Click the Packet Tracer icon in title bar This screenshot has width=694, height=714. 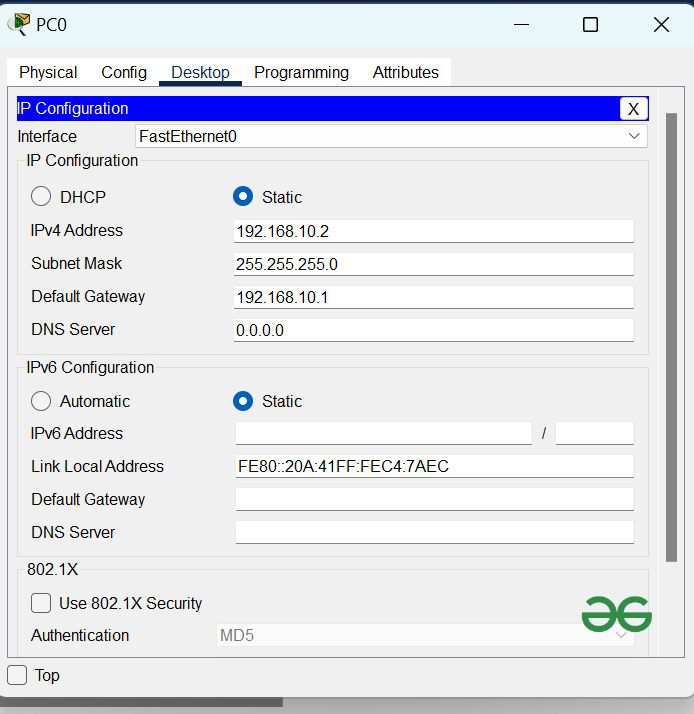coord(18,24)
